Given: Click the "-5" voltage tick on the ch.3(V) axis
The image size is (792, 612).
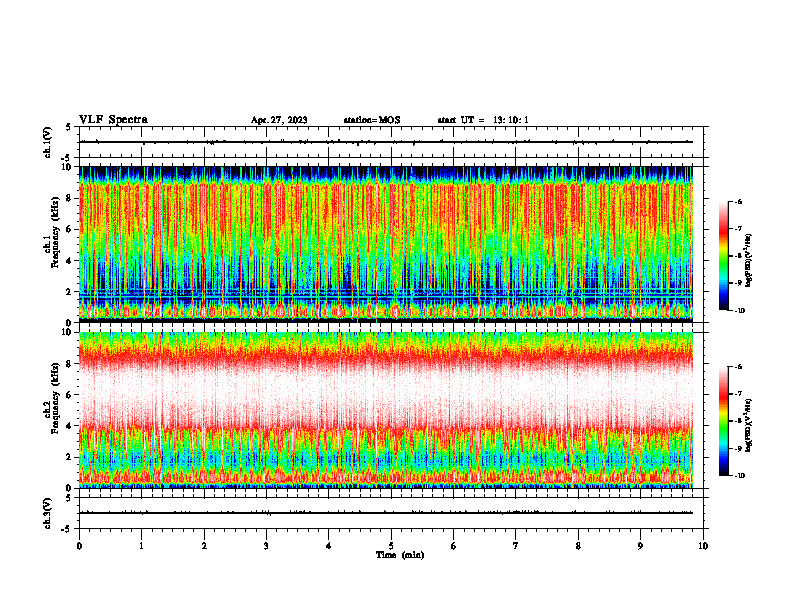Looking at the screenshot, I should click(x=67, y=529).
